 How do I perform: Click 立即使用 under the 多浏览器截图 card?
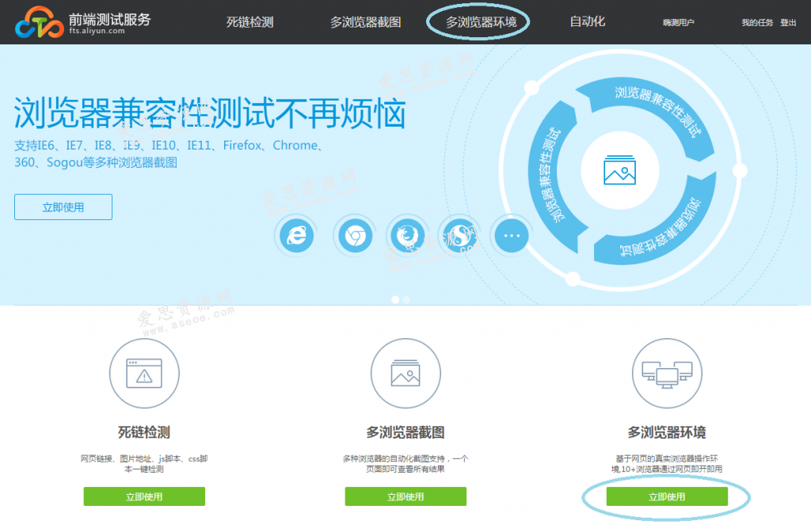click(x=405, y=496)
